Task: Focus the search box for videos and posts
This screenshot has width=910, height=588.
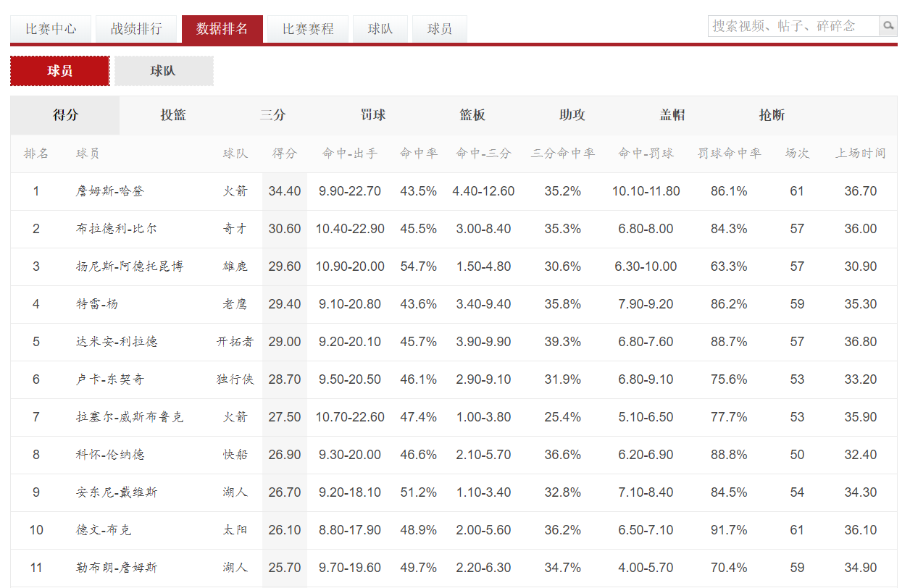Action: point(793,26)
